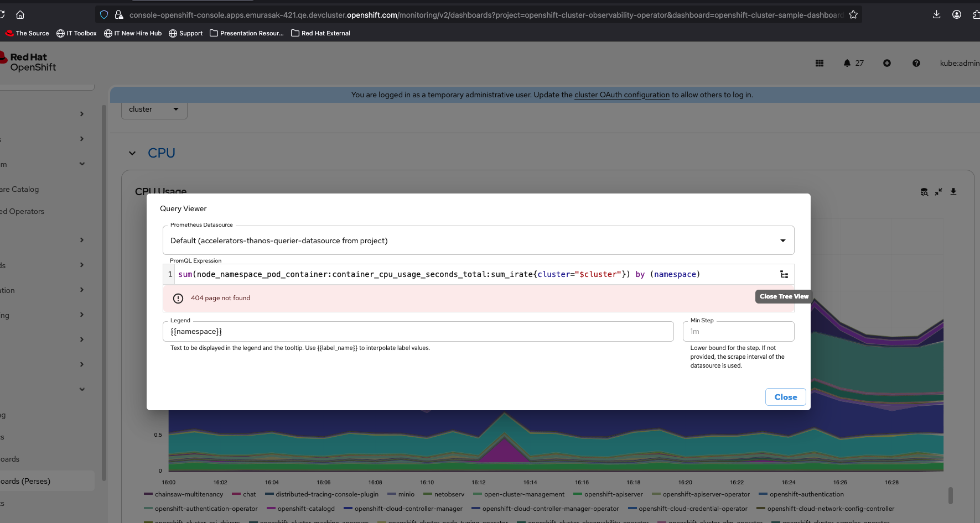Viewport: 980px width, 523px height.
Task: Bookmark this page with the star icon
Action: [853, 15]
